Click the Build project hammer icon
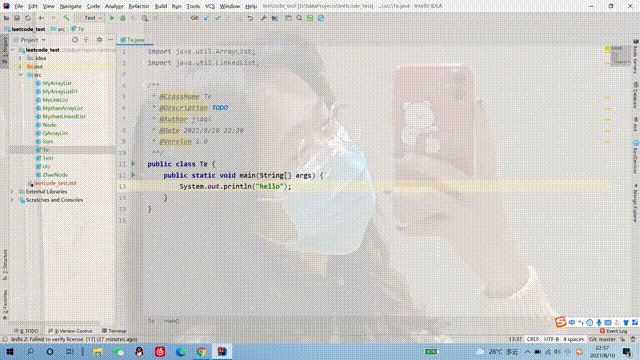Image resolution: width=640 pixels, height=360 pixels. pos(66,18)
